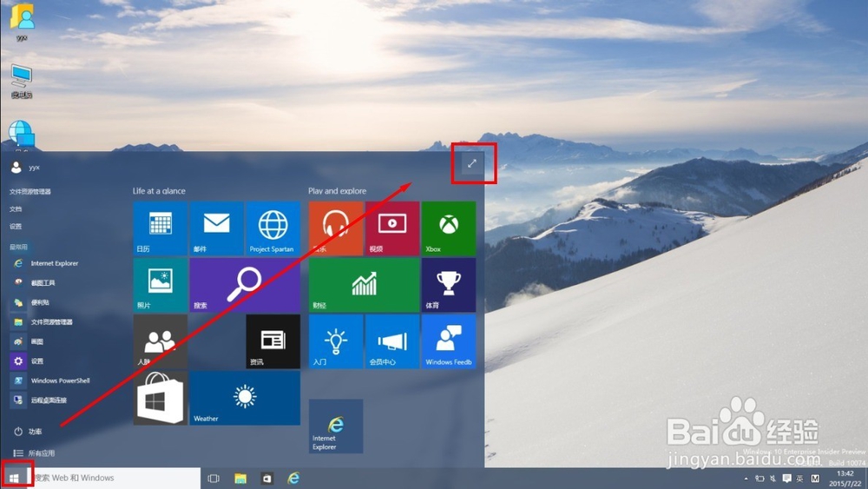Launch the Project Spartan tile
Viewport: 868px width, 489px height.
click(x=273, y=228)
